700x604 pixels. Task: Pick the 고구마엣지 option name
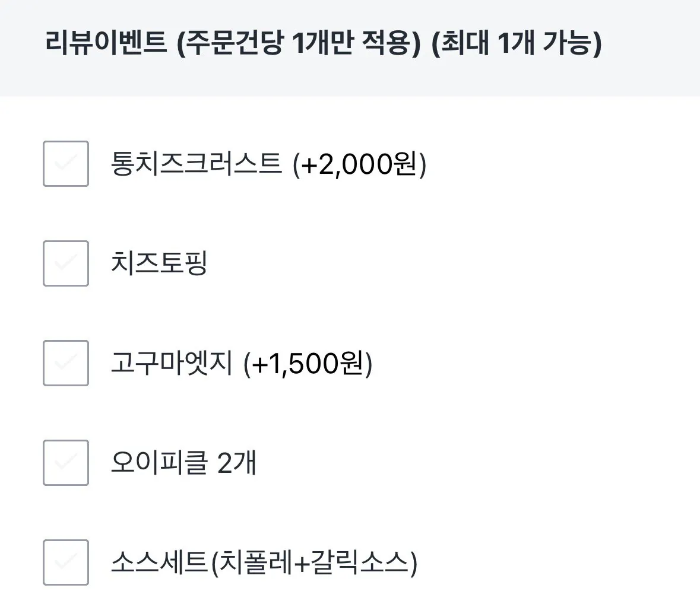172,363
